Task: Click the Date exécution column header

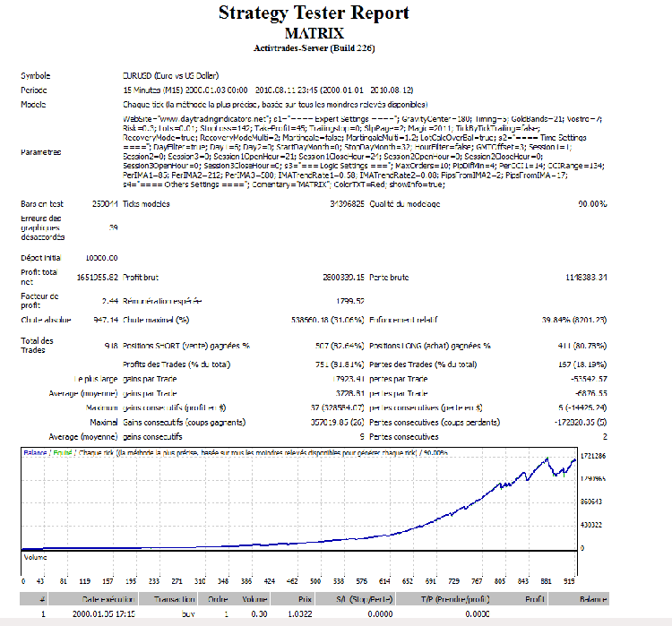Action: 93,599
